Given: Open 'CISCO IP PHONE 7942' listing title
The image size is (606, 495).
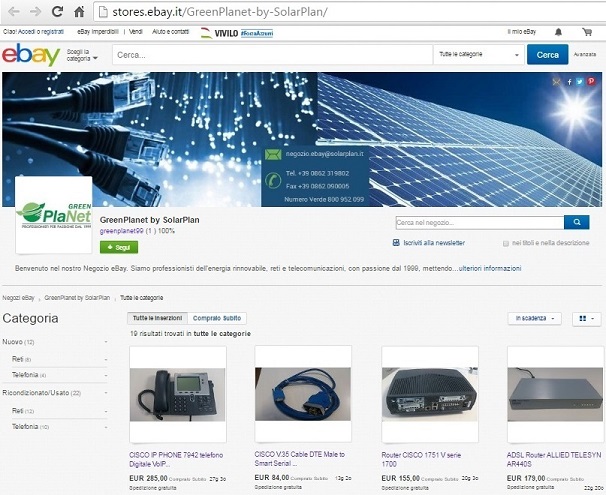Looking at the screenshot, I should (176, 459).
